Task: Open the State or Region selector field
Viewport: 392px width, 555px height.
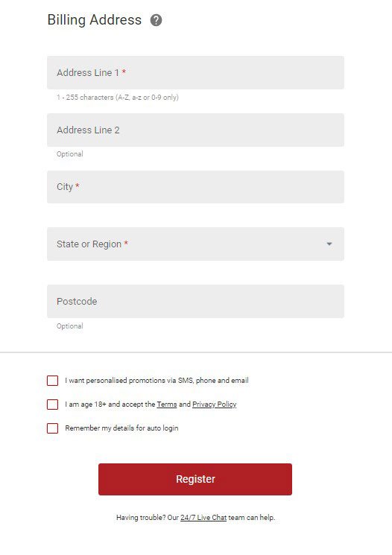Action: pyautogui.click(x=195, y=244)
